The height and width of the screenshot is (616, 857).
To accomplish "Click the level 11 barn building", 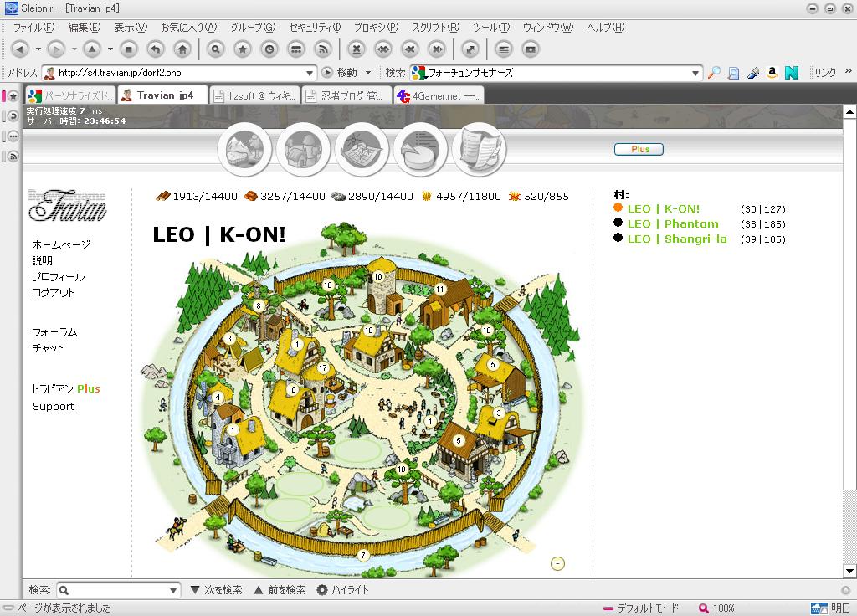I will click(440, 289).
